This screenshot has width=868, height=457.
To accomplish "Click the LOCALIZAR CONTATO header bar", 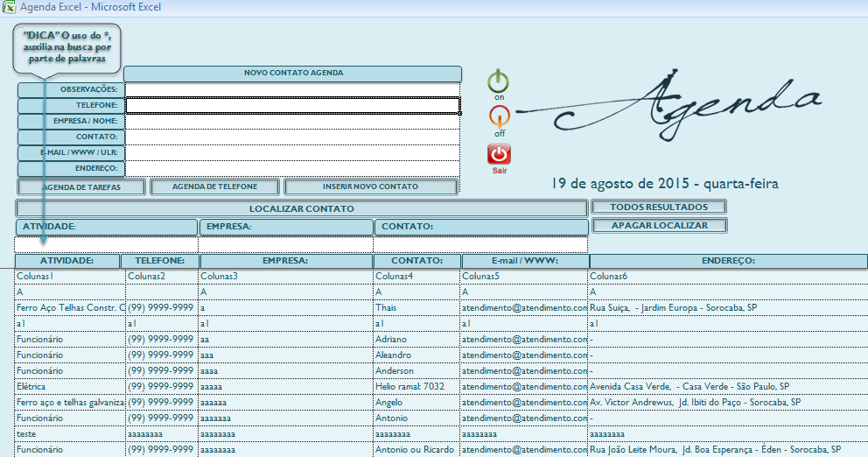I will 302,209.
